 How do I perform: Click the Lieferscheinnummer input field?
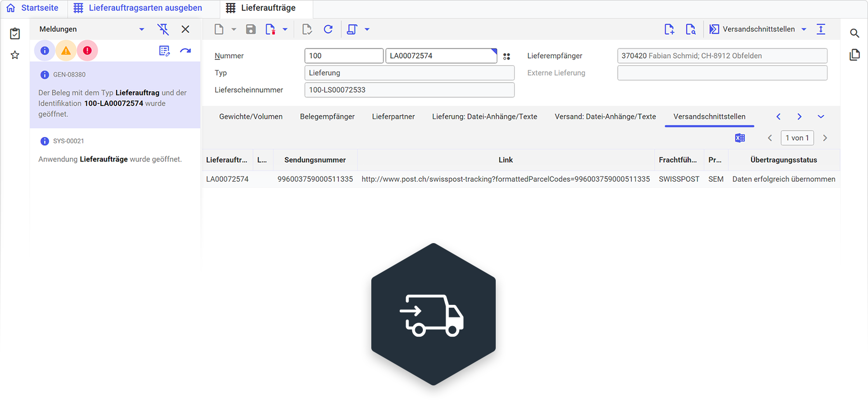(x=409, y=90)
